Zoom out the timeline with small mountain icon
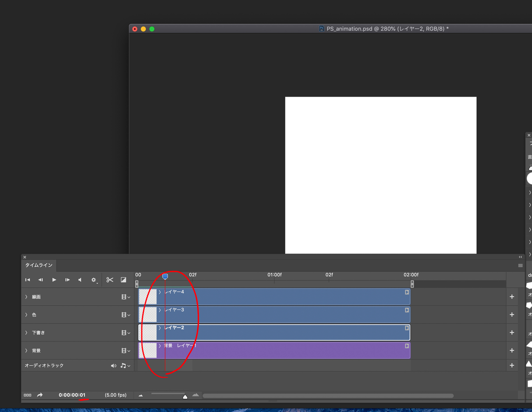 pyautogui.click(x=141, y=395)
